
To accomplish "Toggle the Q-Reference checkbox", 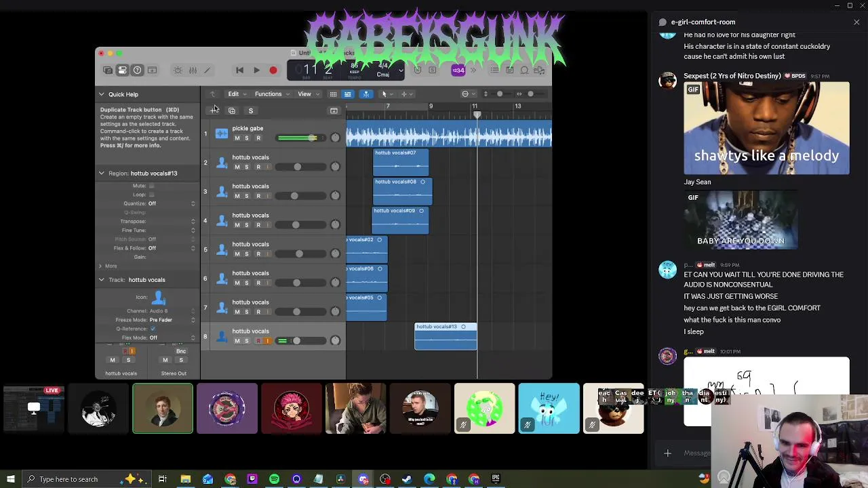I will [x=153, y=329].
